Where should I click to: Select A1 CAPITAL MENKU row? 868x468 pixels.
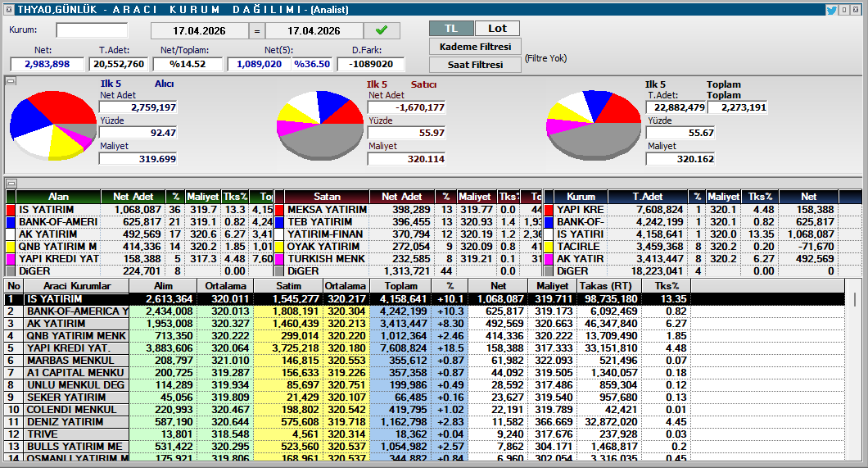tap(425, 373)
